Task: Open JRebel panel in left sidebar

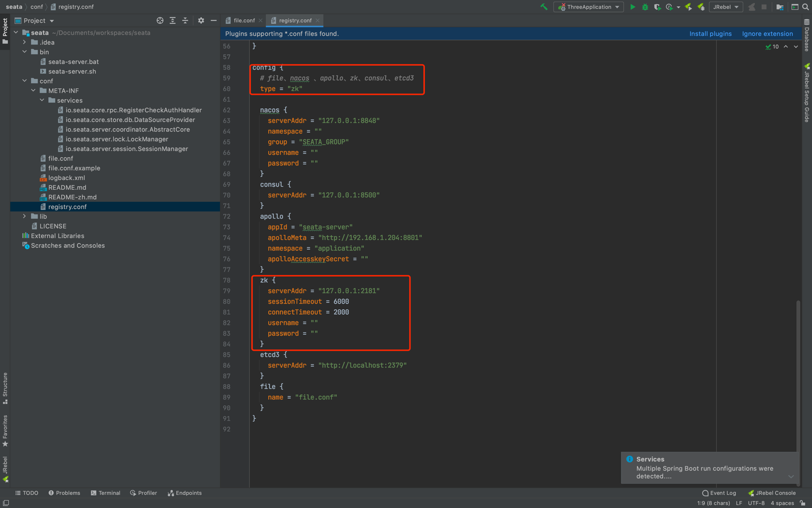Action: (x=5, y=469)
